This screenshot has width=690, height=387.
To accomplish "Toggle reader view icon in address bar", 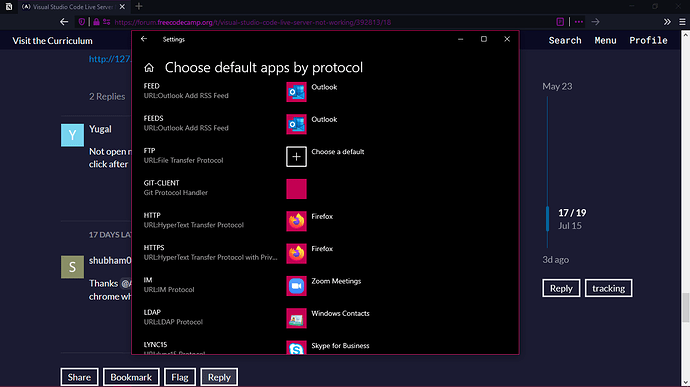I will coord(560,22).
